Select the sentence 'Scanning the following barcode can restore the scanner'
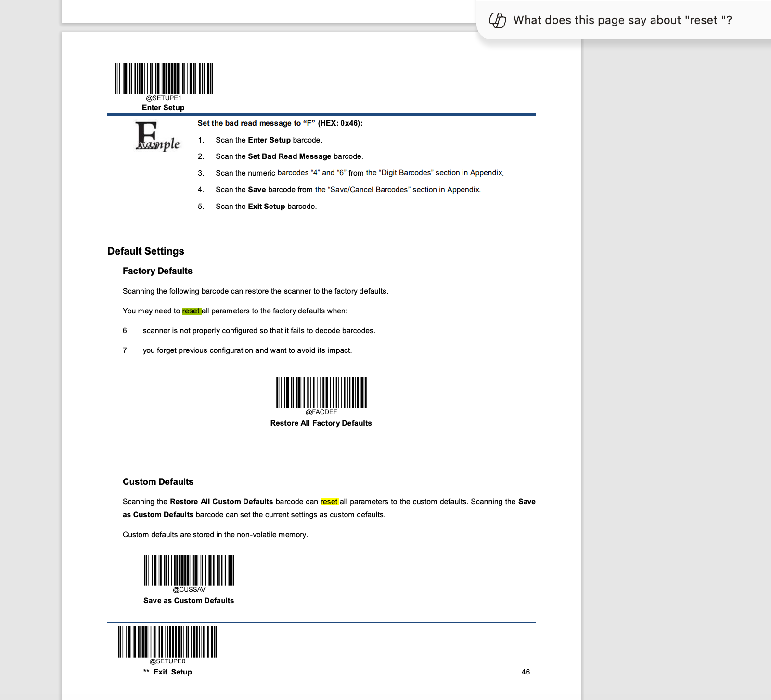 pos(256,291)
